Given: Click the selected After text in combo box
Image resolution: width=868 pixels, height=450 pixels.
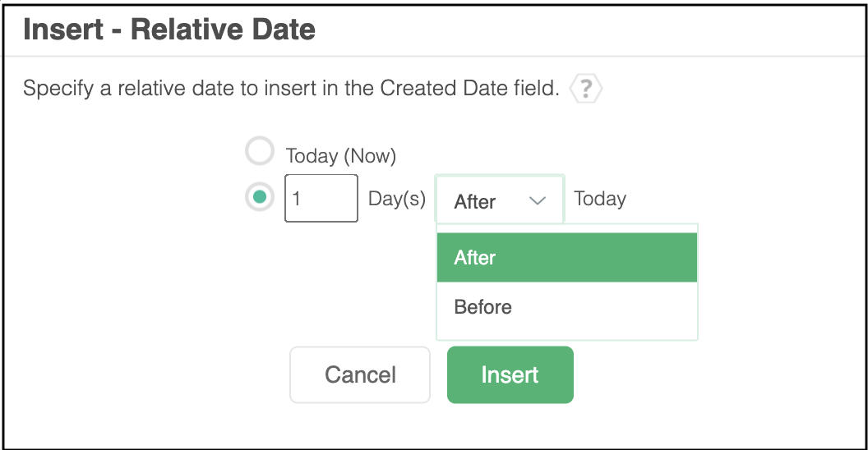Looking at the screenshot, I should 475,201.
